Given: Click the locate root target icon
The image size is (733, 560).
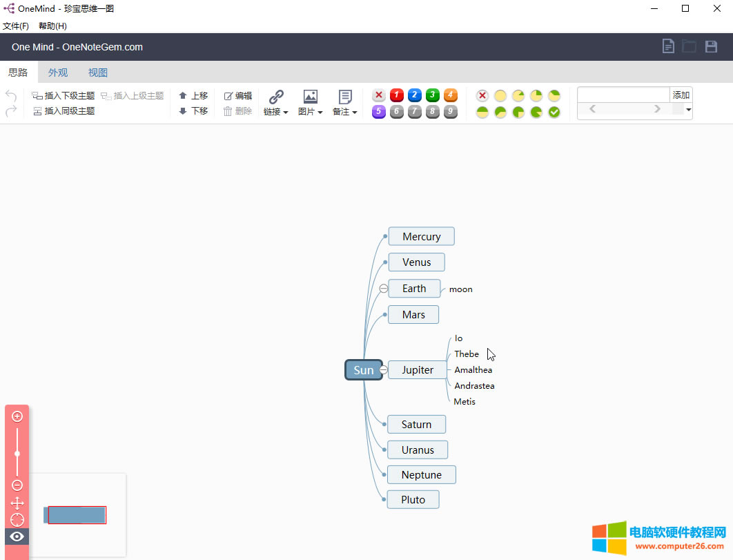Looking at the screenshot, I should 17,520.
